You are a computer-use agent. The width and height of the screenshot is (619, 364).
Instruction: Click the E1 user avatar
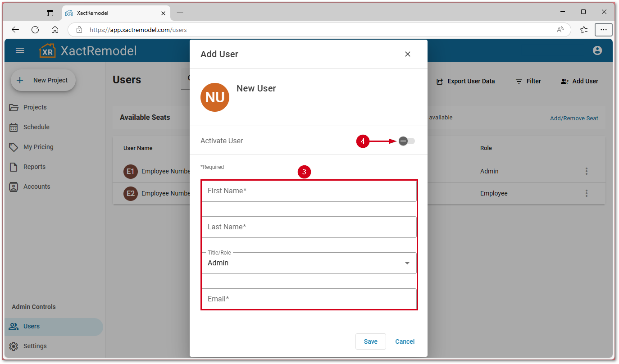131,171
